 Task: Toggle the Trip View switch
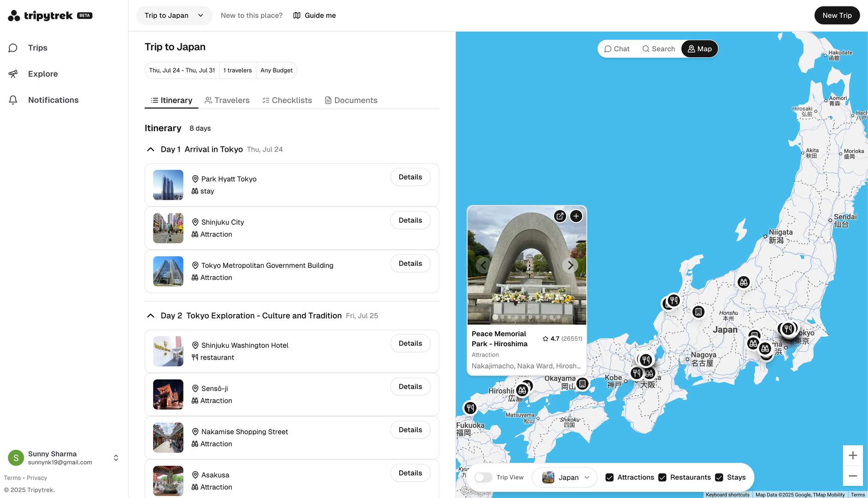(x=484, y=477)
